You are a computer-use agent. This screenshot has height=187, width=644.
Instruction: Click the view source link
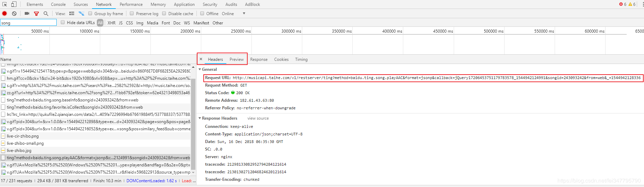(258, 118)
